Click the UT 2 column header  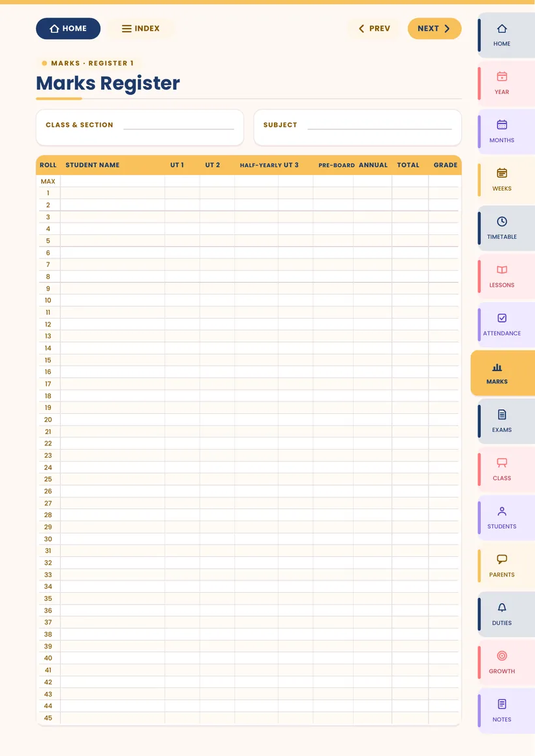pos(213,165)
